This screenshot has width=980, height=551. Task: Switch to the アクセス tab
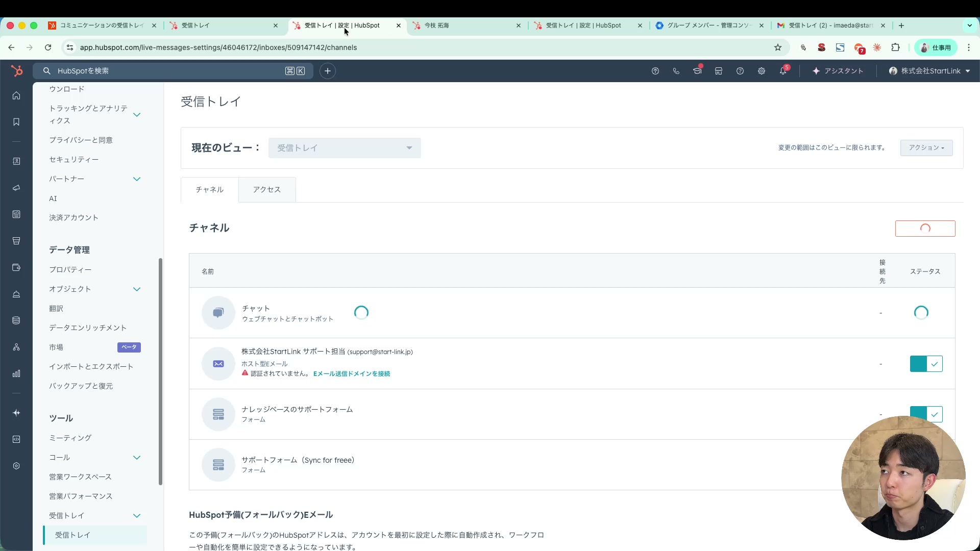click(266, 189)
